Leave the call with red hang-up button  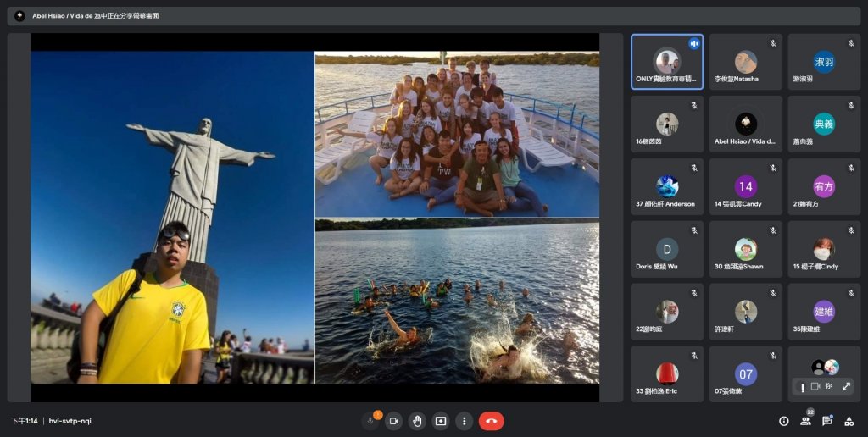click(491, 422)
